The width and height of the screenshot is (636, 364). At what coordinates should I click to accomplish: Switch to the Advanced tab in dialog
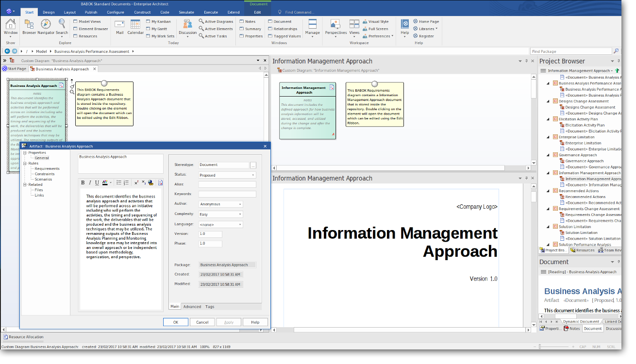(192, 307)
